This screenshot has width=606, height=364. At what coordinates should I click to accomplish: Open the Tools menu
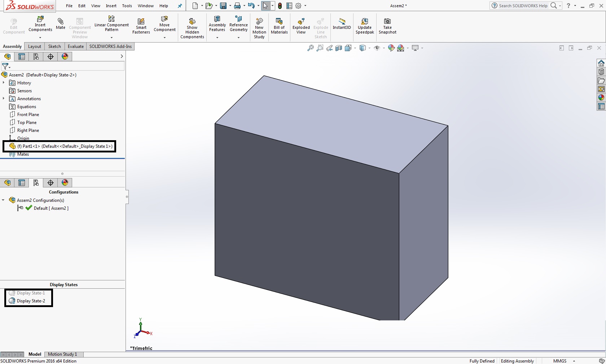pyautogui.click(x=127, y=6)
